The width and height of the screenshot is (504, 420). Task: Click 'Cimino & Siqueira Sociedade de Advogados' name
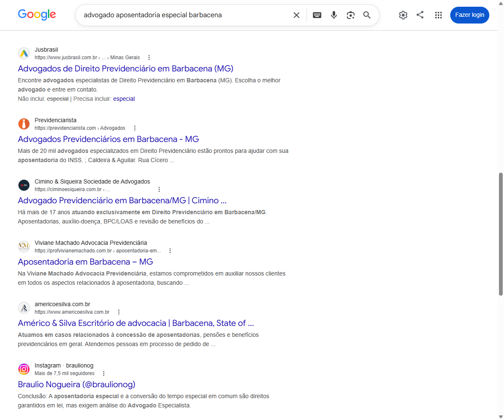(92, 181)
